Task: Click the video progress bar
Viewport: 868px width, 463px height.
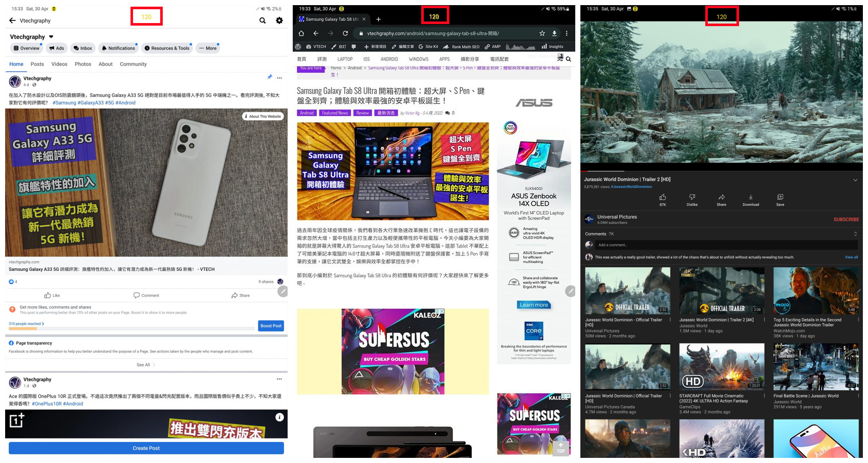Action: [722, 171]
